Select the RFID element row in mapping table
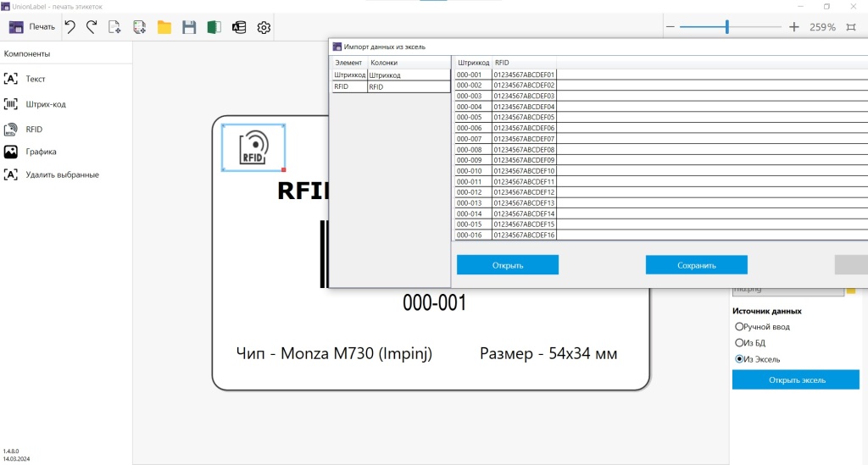This screenshot has width=868, height=465. (x=349, y=86)
